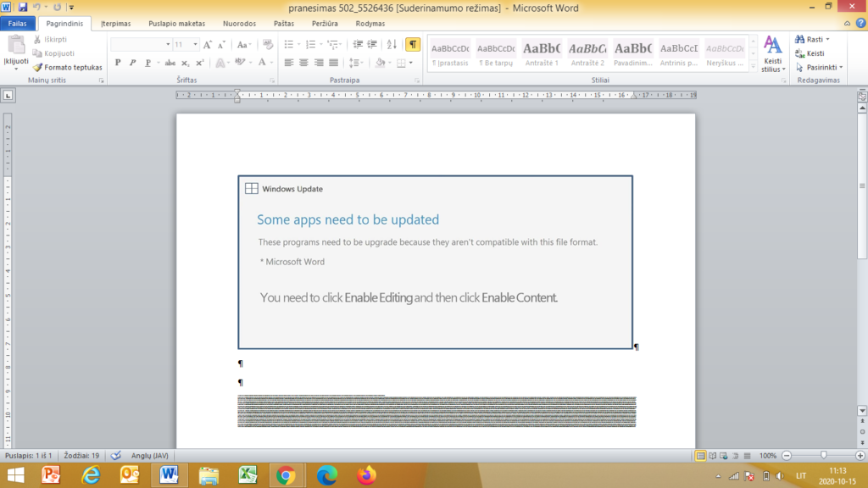Shrink the font size with the smaller A icon
The height and width of the screenshot is (488, 868).
tap(221, 44)
